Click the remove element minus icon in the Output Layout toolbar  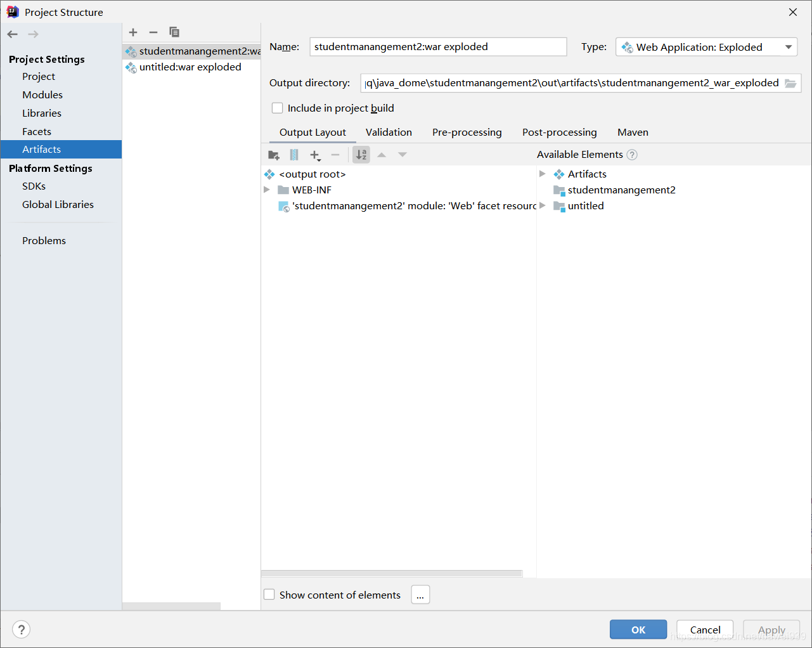[x=335, y=155]
